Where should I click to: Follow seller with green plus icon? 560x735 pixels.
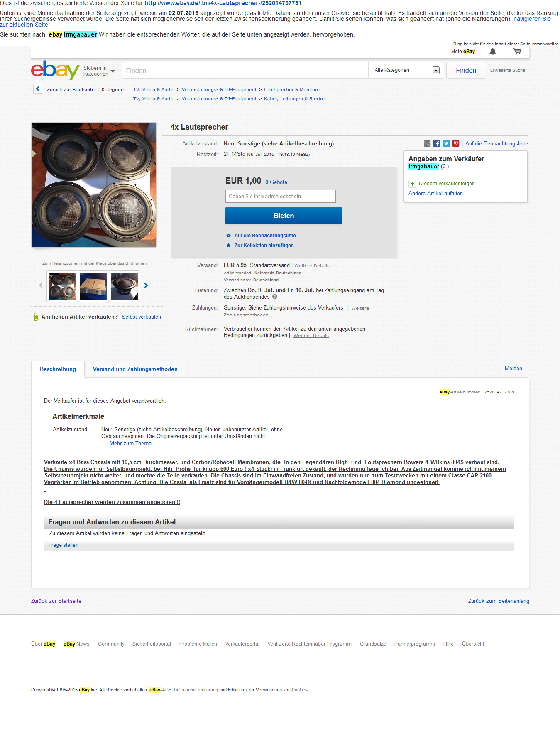(412, 184)
